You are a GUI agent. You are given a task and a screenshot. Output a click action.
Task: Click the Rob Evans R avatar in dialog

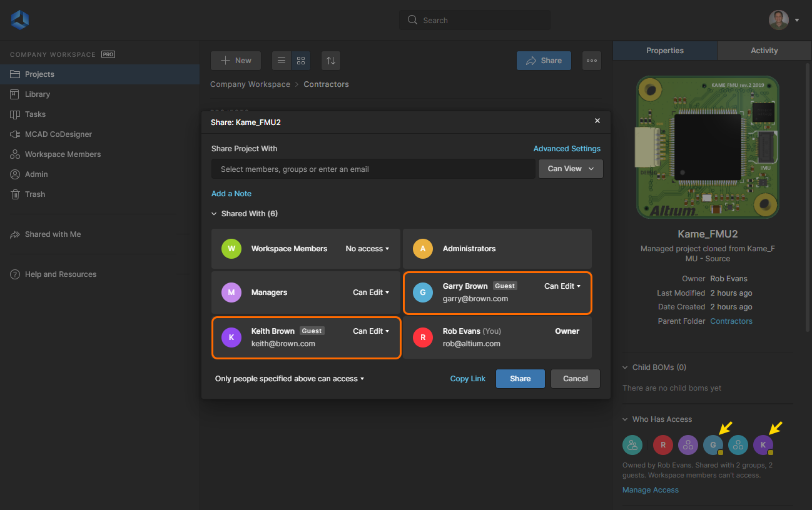(x=423, y=337)
